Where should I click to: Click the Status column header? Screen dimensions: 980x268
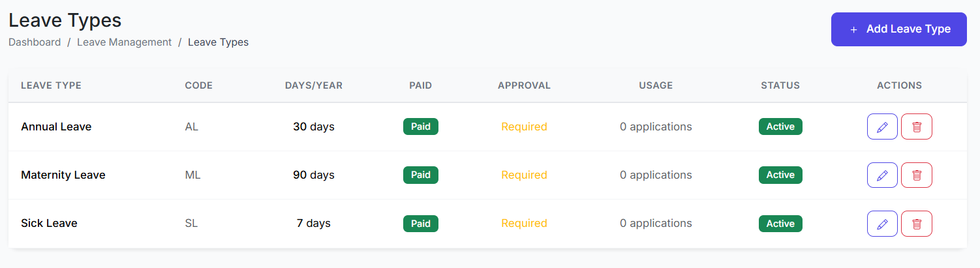coord(780,85)
